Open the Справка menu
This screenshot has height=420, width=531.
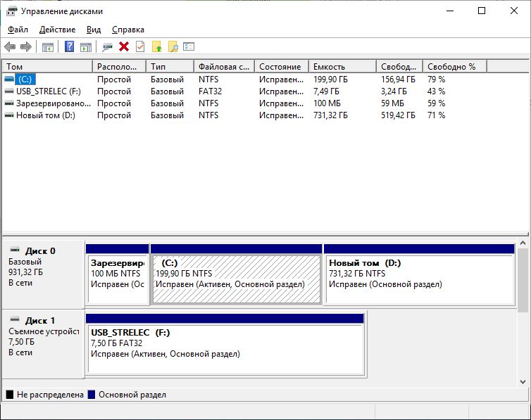click(128, 30)
